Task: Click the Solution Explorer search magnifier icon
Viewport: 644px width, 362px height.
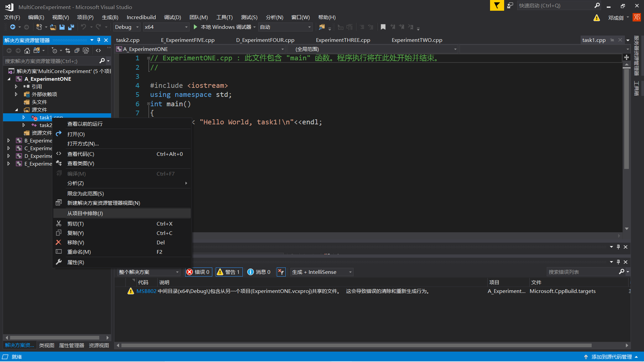Action: tap(102, 61)
